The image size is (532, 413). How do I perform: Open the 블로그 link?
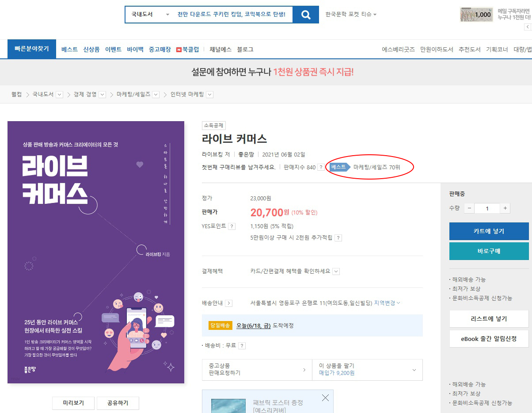pyautogui.click(x=245, y=50)
